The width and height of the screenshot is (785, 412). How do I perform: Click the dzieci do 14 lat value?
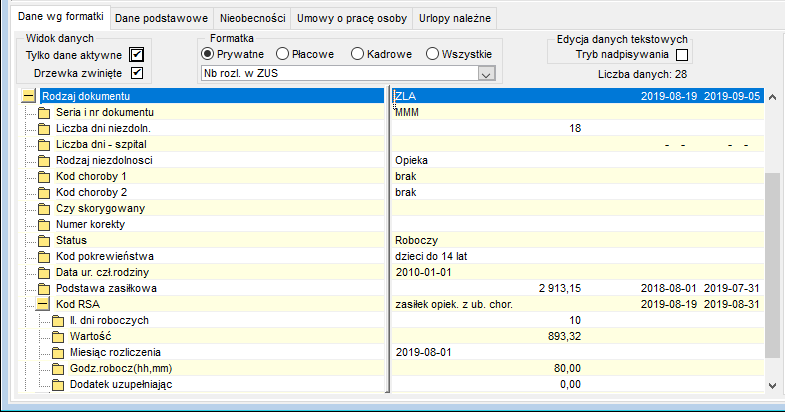tap(431, 256)
